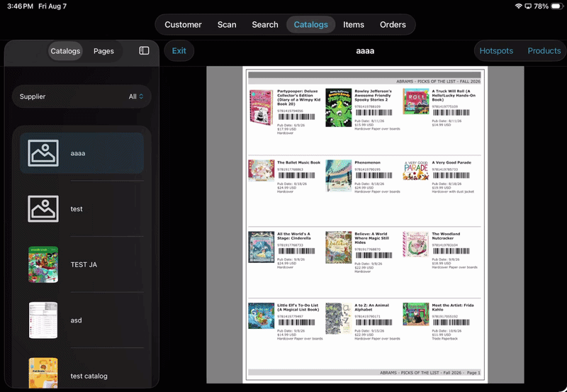Click the asd catalog name
This screenshot has width=567, height=392.
[76, 320]
